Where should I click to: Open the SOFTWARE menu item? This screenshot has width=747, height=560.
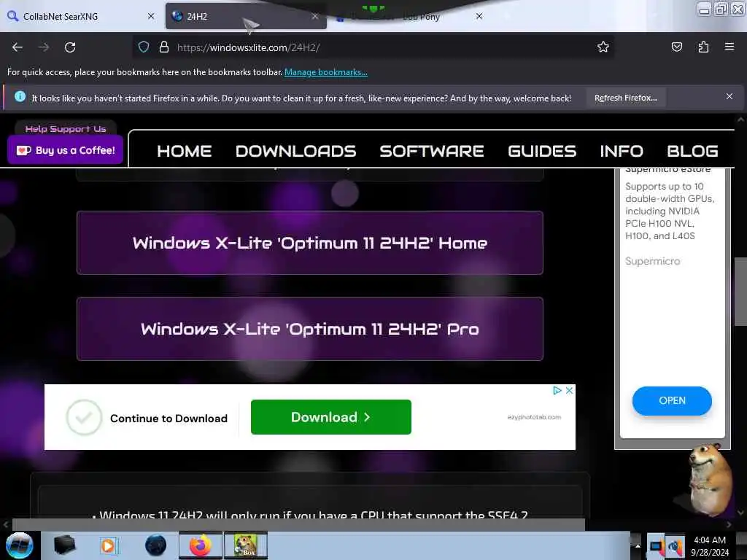432,151
